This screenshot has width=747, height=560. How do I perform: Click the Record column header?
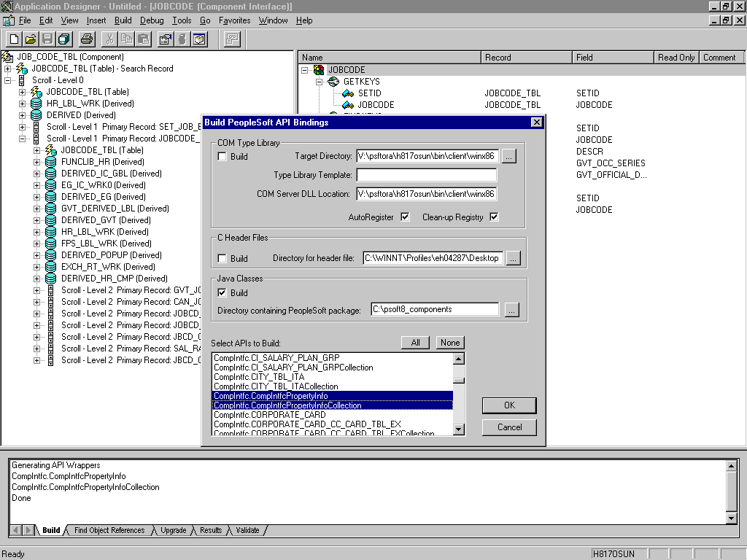[x=527, y=57]
